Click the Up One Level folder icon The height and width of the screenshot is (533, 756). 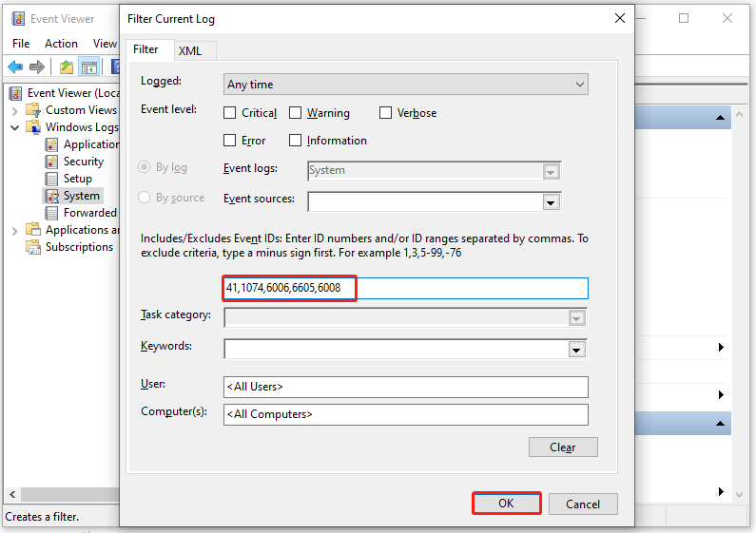(x=66, y=67)
